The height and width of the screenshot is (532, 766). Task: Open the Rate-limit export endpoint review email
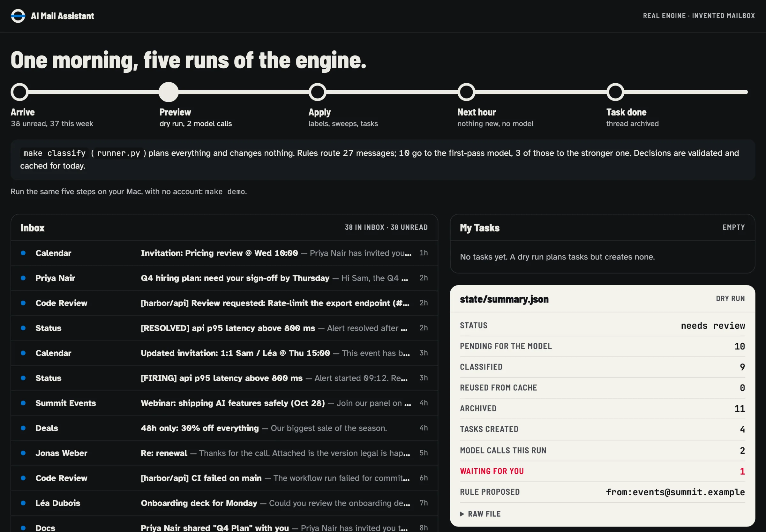224,303
